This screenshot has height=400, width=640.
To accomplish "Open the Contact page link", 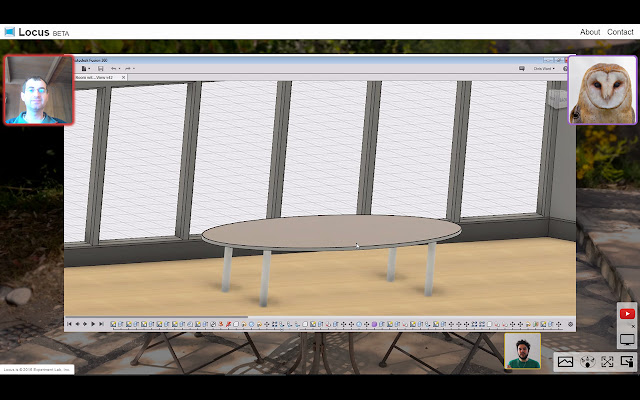I will point(620,32).
